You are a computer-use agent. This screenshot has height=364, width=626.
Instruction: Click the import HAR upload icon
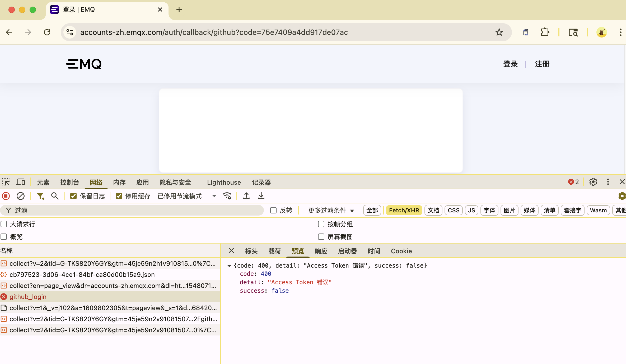click(x=246, y=196)
